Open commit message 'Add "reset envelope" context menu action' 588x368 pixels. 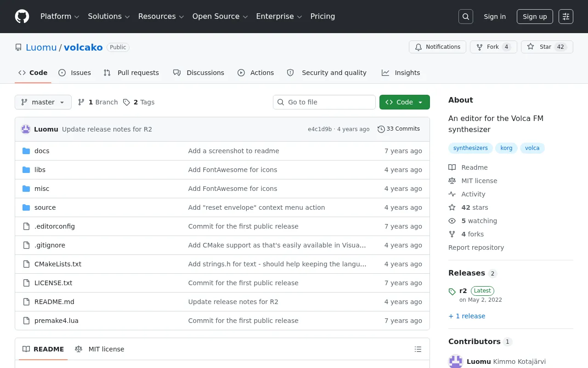click(x=256, y=207)
